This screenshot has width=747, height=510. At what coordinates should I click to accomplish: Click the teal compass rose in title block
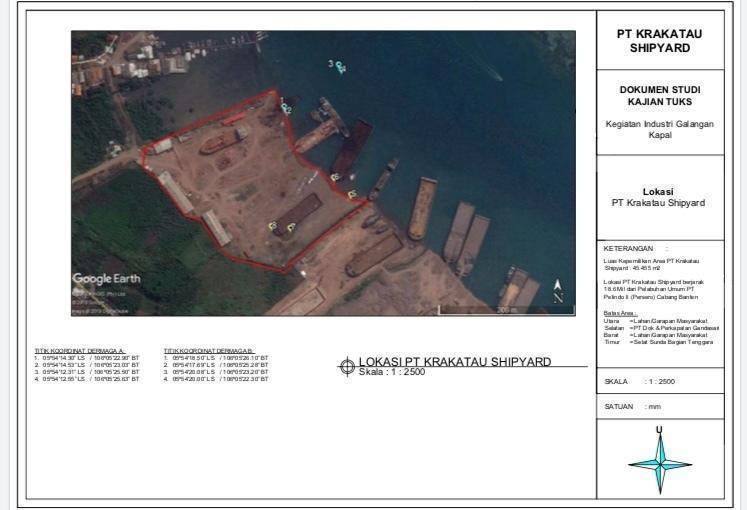pyautogui.click(x=659, y=462)
